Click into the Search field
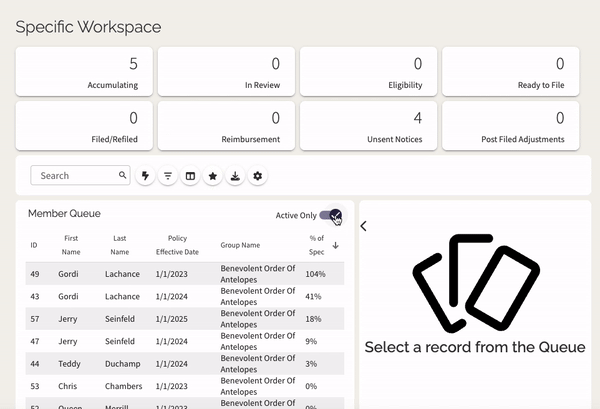600x409 pixels. (x=80, y=175)
